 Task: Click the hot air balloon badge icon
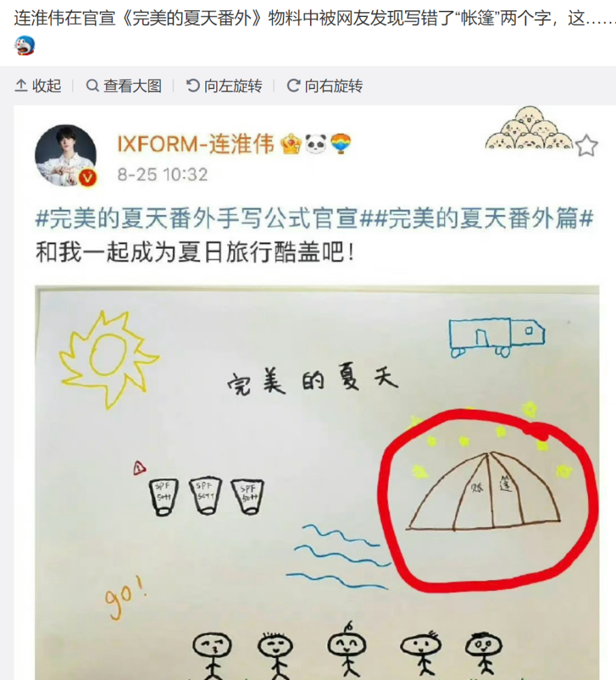(x=341, y=144)
